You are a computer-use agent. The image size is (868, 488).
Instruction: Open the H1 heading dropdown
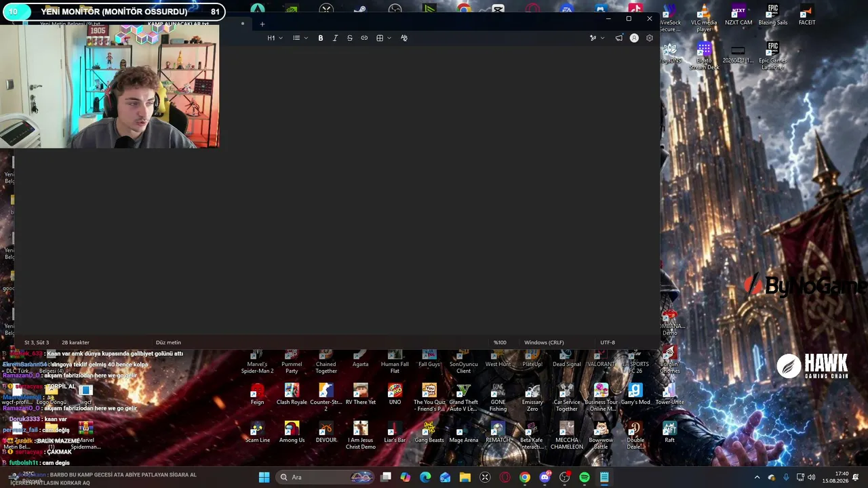[x=275, y=38]
